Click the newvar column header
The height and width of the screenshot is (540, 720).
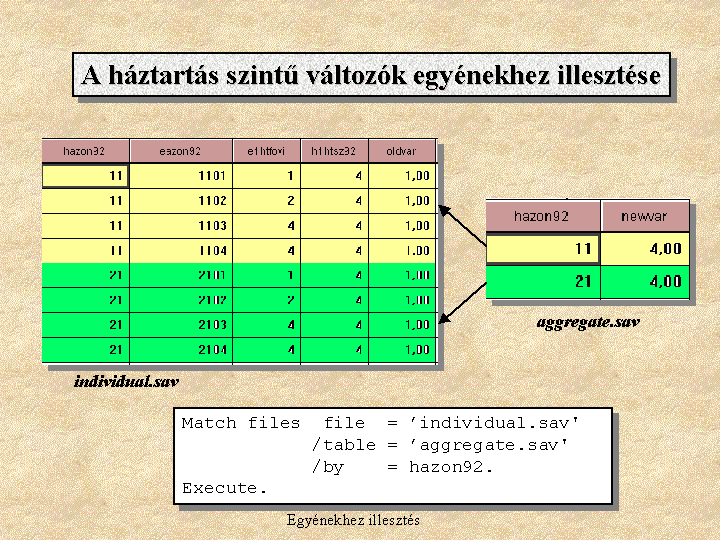click(x=645, y=215)
